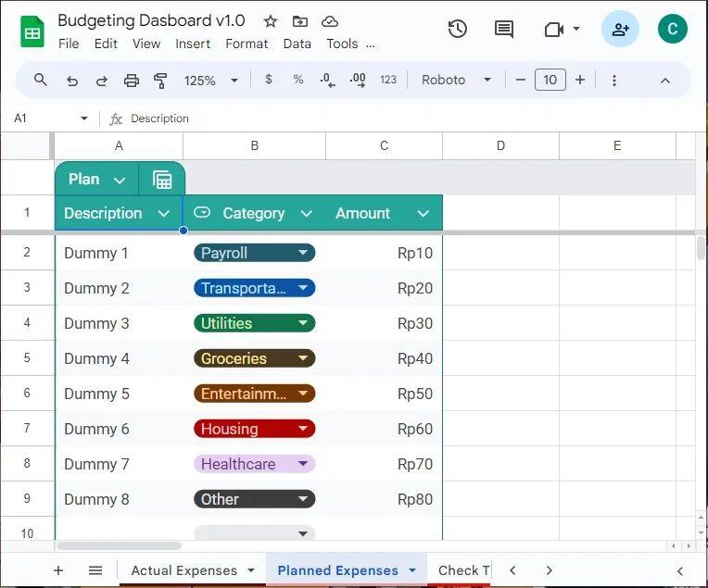Image resolution: width=708 pixels, height=588 pixels.
Task: Open more number formats 123
Action: pos(388,80)
